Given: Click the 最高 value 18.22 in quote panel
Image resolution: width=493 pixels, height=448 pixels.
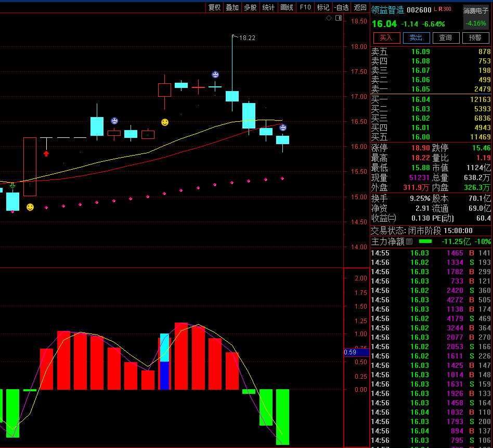Looking at the screenshot, I should coord(421,158).
